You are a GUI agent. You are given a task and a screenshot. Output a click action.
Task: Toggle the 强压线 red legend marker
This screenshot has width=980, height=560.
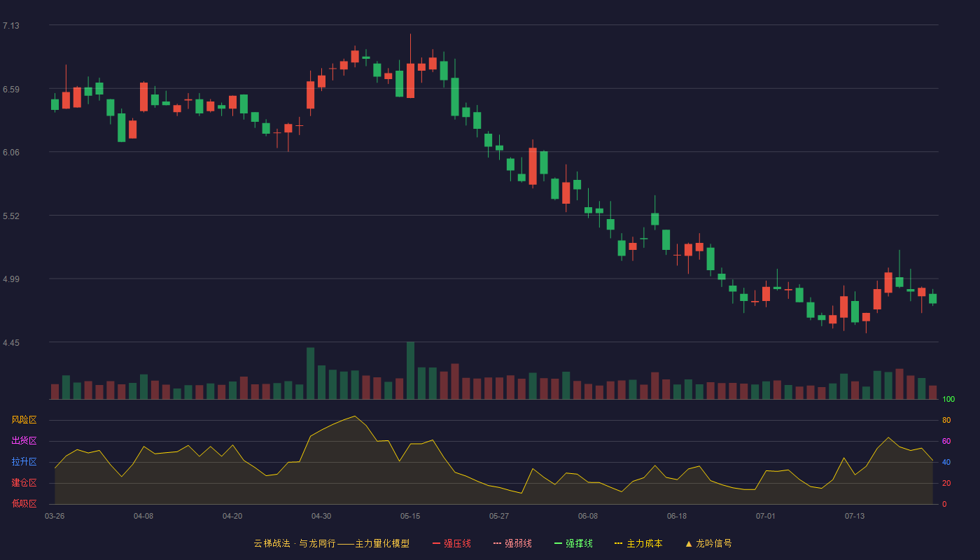(436, 543)
